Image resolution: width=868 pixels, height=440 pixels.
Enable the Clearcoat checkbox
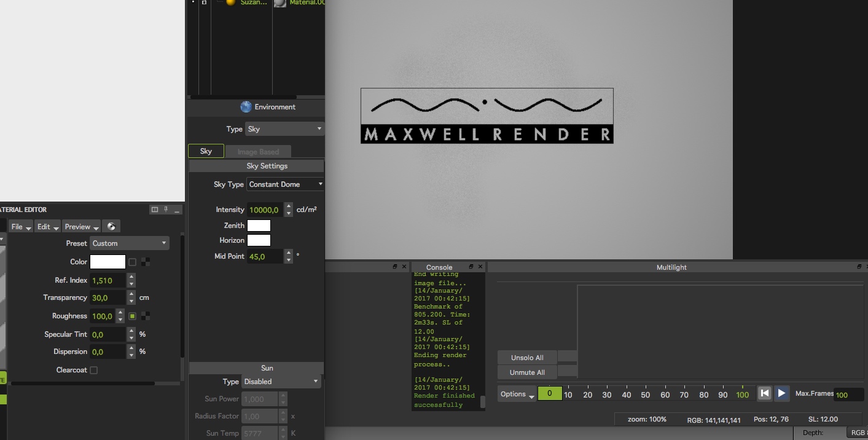coord(94,371)
